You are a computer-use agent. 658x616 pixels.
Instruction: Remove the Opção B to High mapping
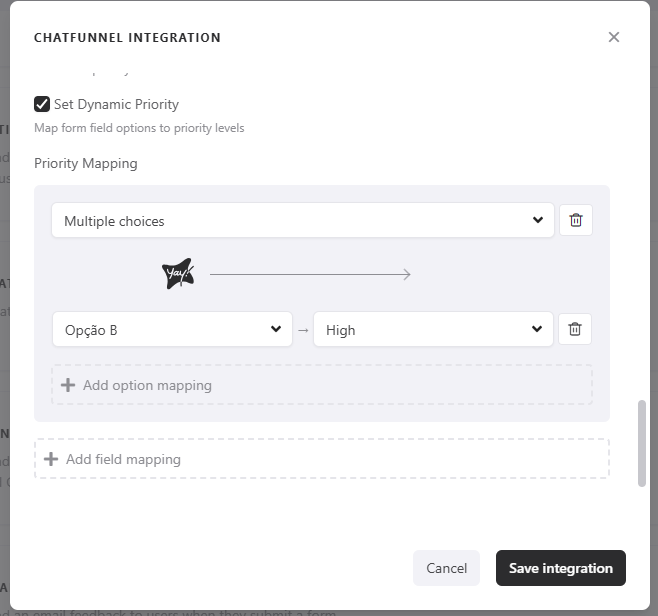tap(575, 329)
